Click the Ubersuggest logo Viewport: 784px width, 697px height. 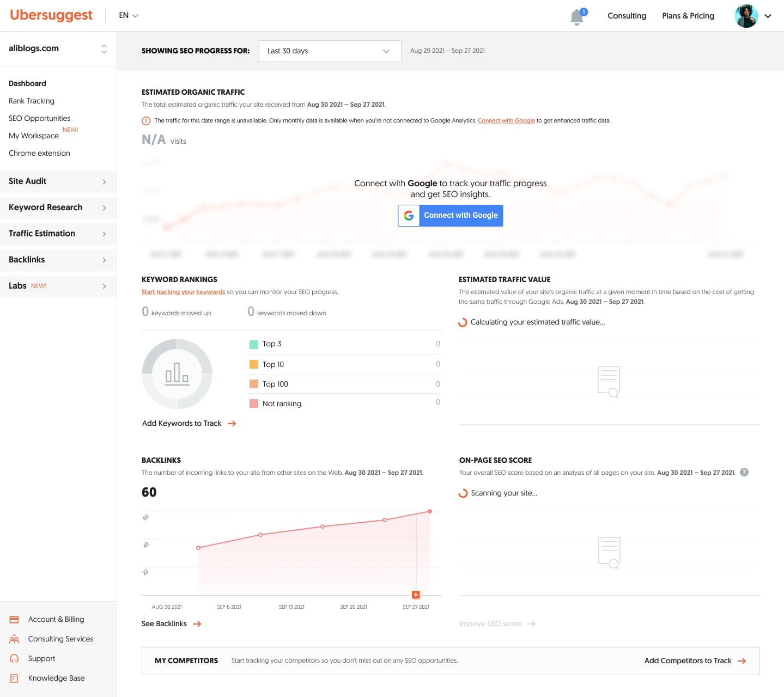51,15
